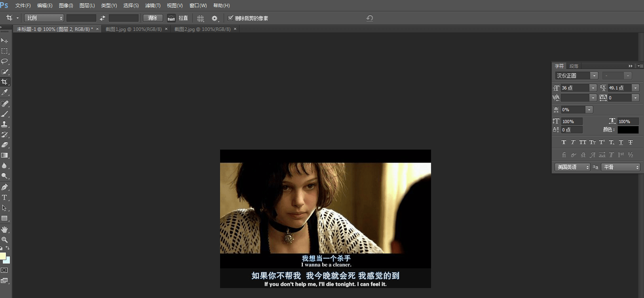Open the anti-aliasing dropdown 平滑
This screenshot has height=298, width=644.
coord(621,167)
